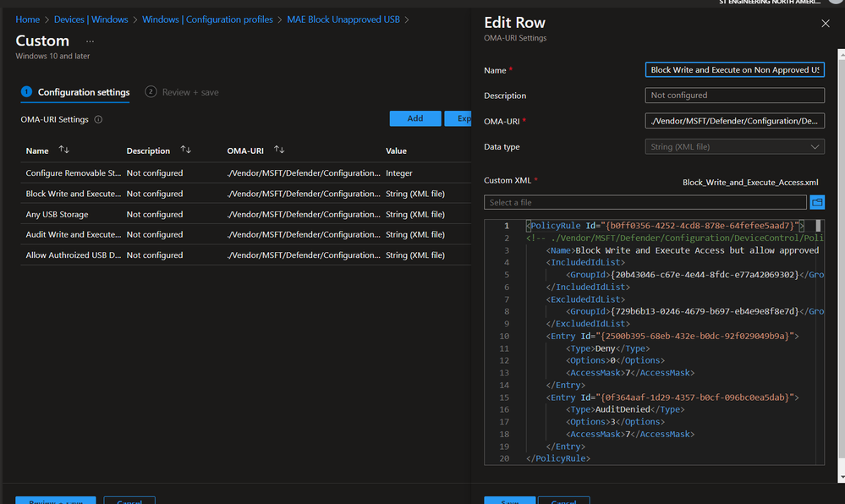The image size is (845, 504).
Task: Click the IncludedIdList opening tag line
Action: pyautogui.click(x=586, y=262)
